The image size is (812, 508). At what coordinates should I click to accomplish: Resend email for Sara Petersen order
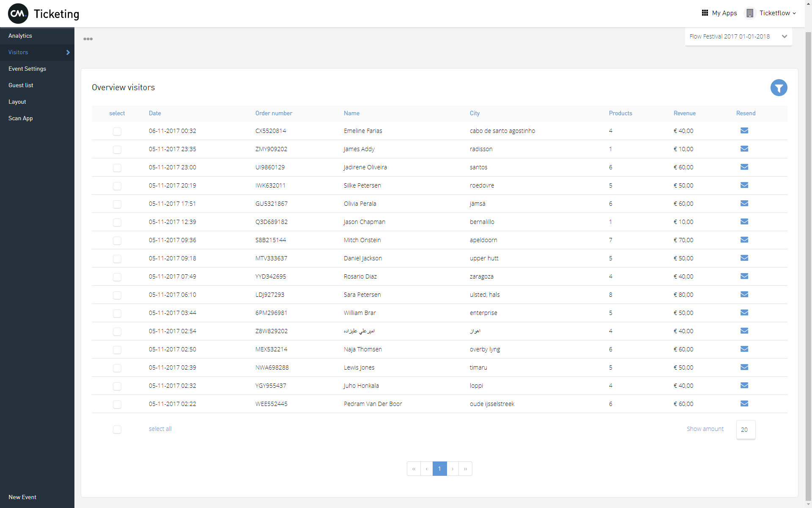pyautogui.click(x=744, y=294)
